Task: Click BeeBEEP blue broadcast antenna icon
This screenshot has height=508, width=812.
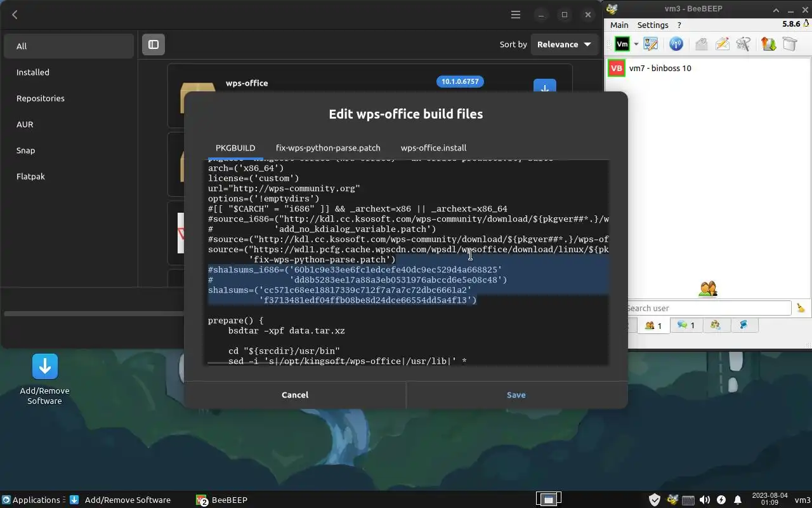Action: [x=676, y=44]
